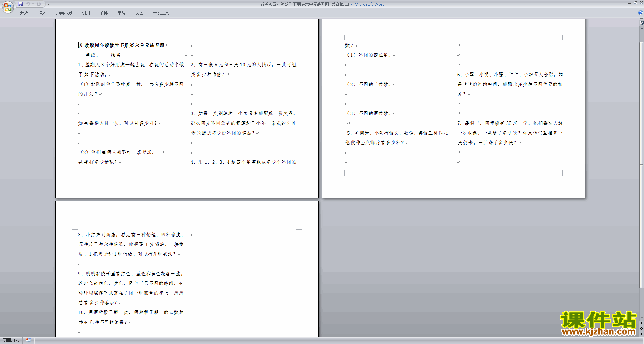
Task: Switch to the 页面布局 ribbon tab
Action: pos(64,13)
